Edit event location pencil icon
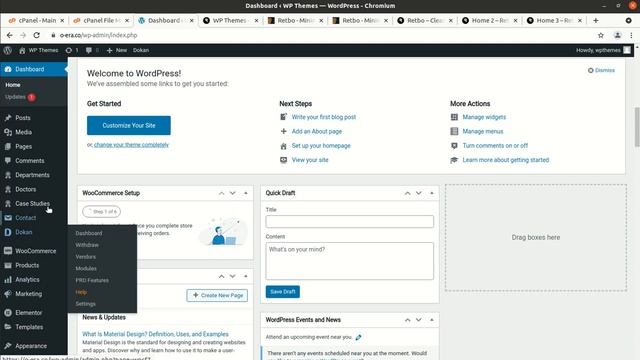Viewport: 640px width, 360px height. tap(358, 337)
